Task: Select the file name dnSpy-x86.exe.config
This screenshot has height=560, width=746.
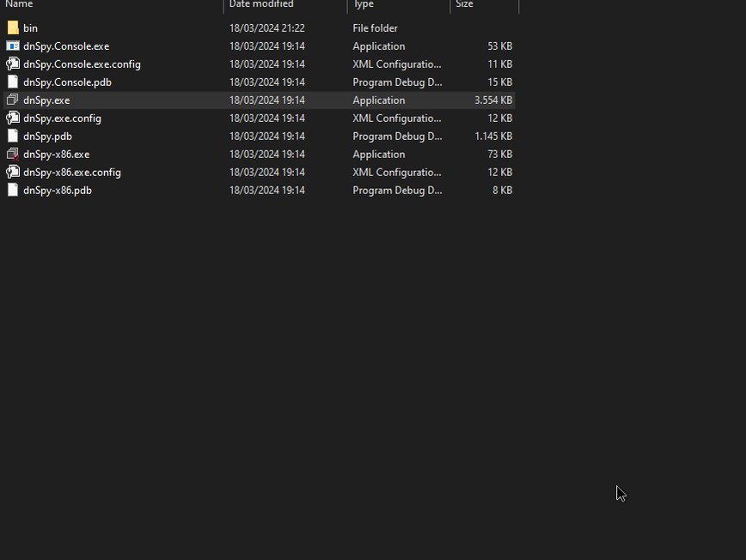Action: tap(72, 173)
